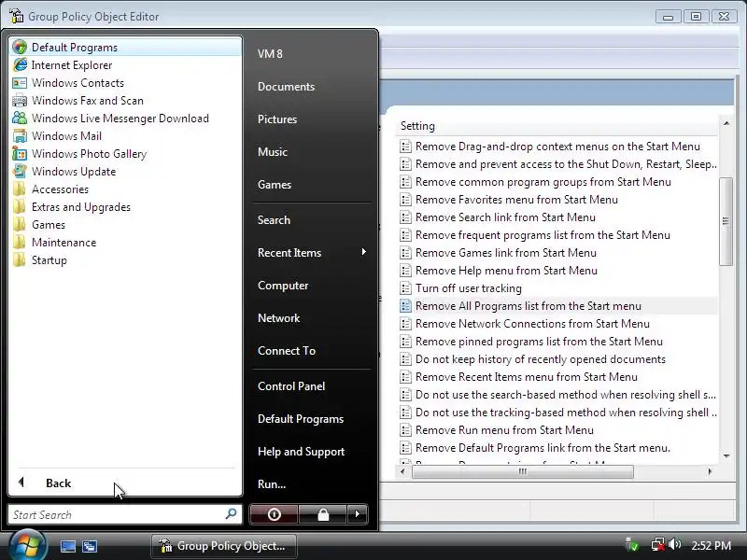Screen dimensions: 747x560
Task: Select 'Remove Drag-and-drop context menus' setting
Action: tap(557, 147)
